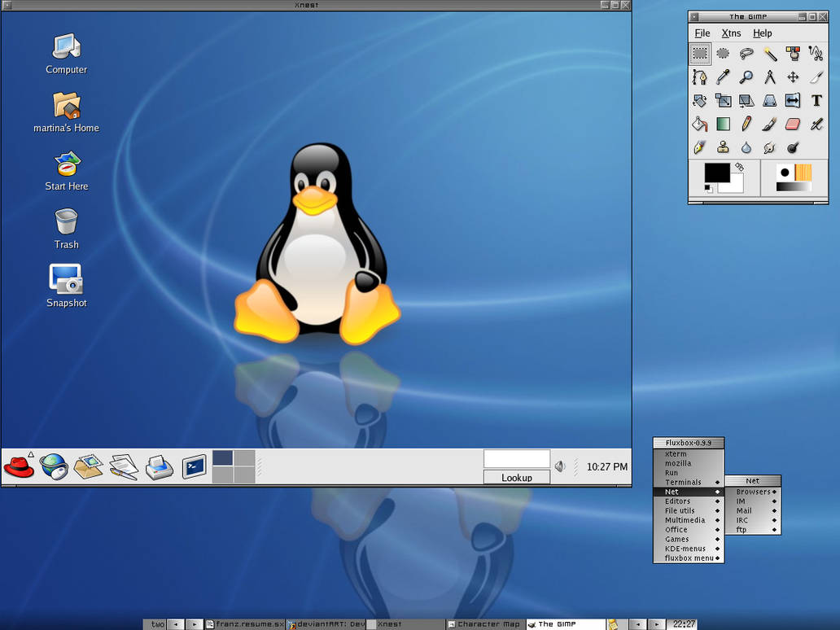Click the white background color swatch
840x630 pixels.
(x=737, y=187)
